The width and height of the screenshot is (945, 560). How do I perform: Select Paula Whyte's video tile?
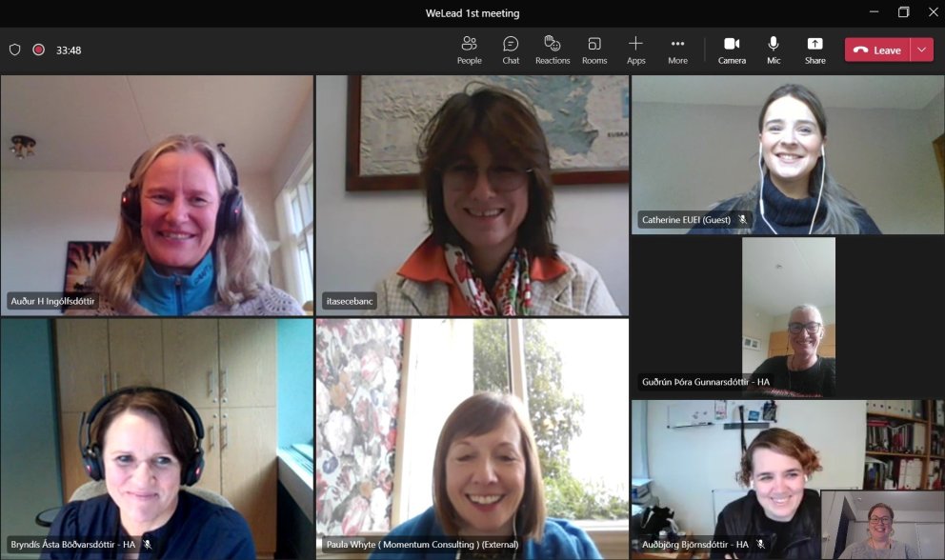point(472,438)
